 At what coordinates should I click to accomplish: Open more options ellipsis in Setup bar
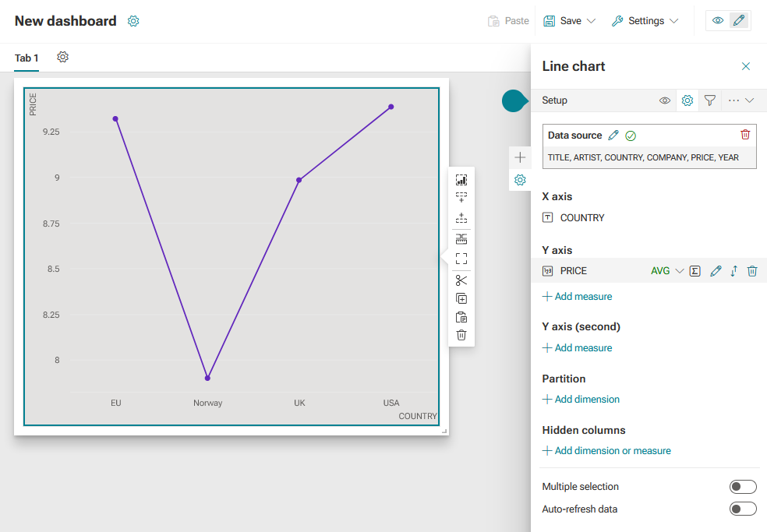tap(733, 100)
